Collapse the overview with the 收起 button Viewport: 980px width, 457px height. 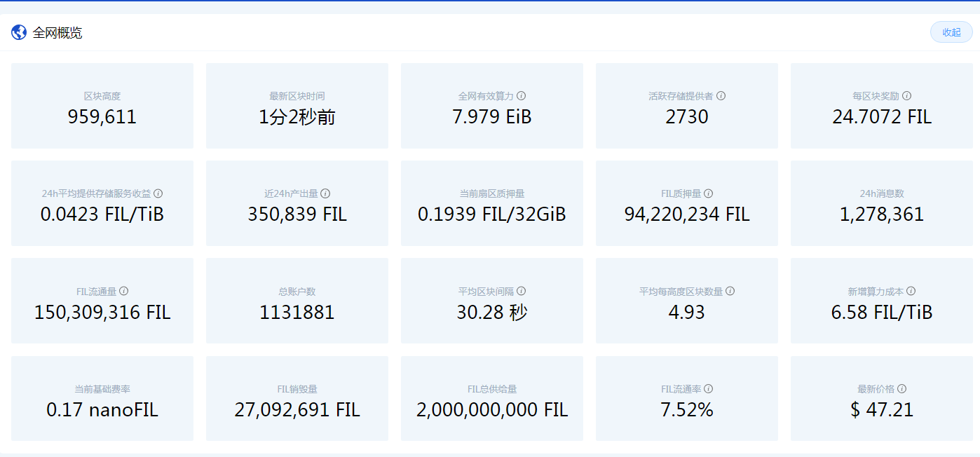click(951, 32)
